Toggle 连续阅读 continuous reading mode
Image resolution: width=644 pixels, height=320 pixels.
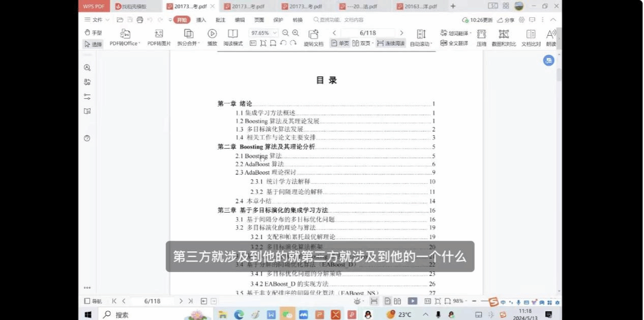(x=391, y=44)
